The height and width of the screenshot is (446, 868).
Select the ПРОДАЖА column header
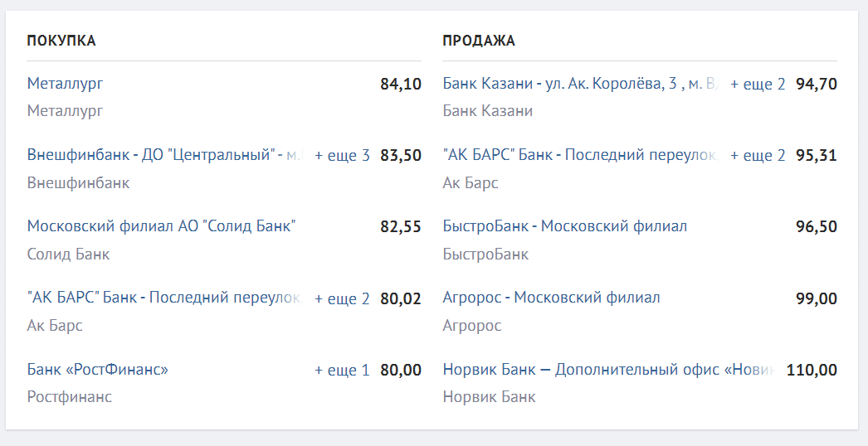(479, 41)
